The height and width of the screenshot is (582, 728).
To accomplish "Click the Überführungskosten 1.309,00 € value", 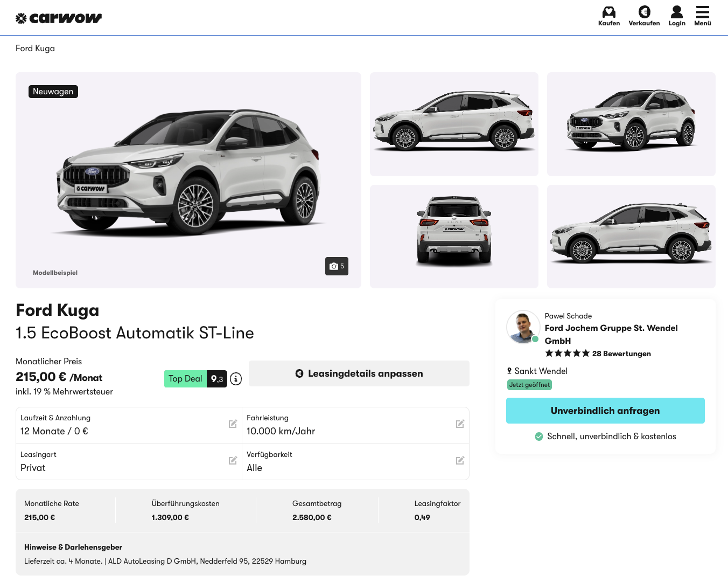I will (170, 517).
